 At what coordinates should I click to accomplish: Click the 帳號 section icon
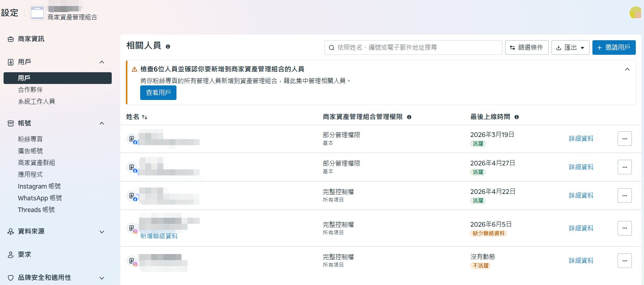[x=11, y=123]
